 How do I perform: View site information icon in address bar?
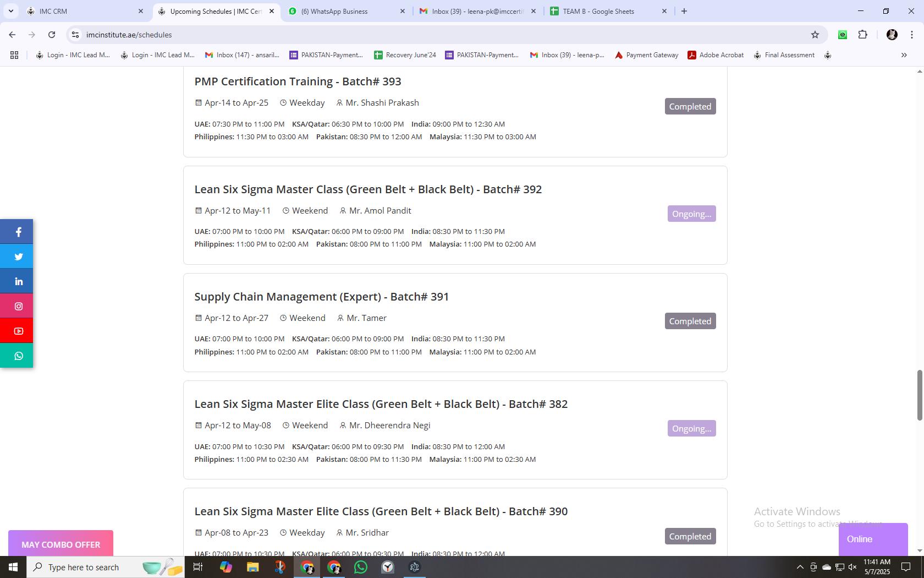pyautogui.click(x=75, y=35)
